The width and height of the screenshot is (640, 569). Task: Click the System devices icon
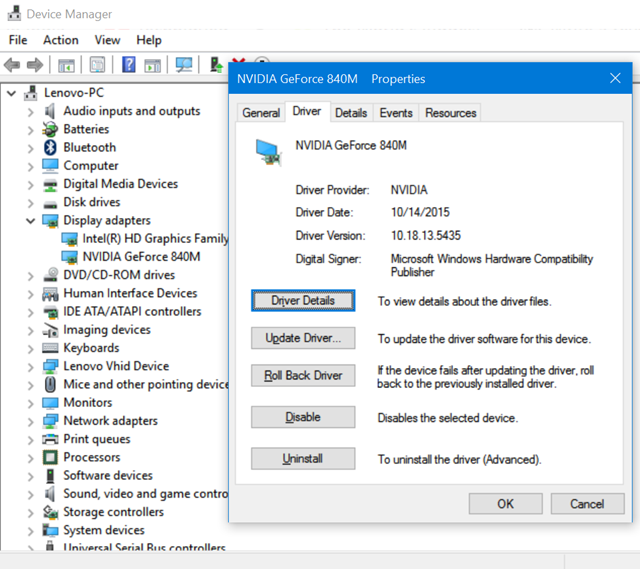(50, 530)
